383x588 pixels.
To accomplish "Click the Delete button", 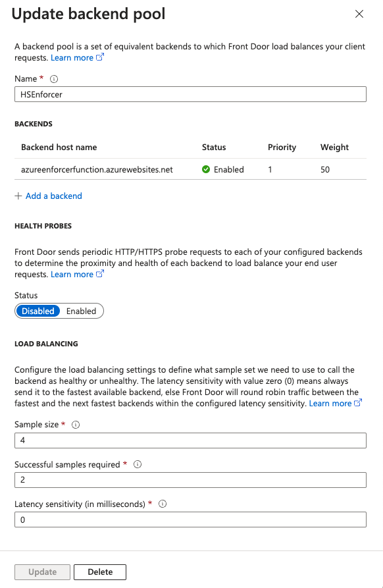I will pos(100,572).
